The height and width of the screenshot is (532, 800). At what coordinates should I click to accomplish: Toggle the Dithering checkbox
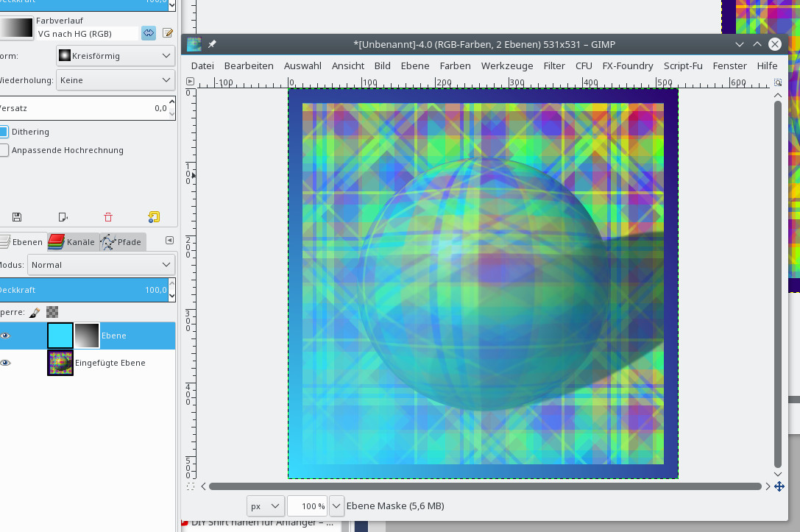tap(4, 132)
